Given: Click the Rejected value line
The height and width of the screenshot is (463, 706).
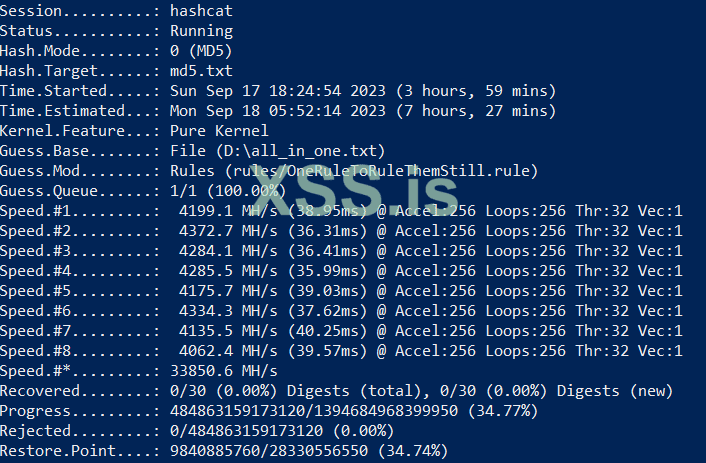Looking at the screenshot, I should (x=282, y=431).
